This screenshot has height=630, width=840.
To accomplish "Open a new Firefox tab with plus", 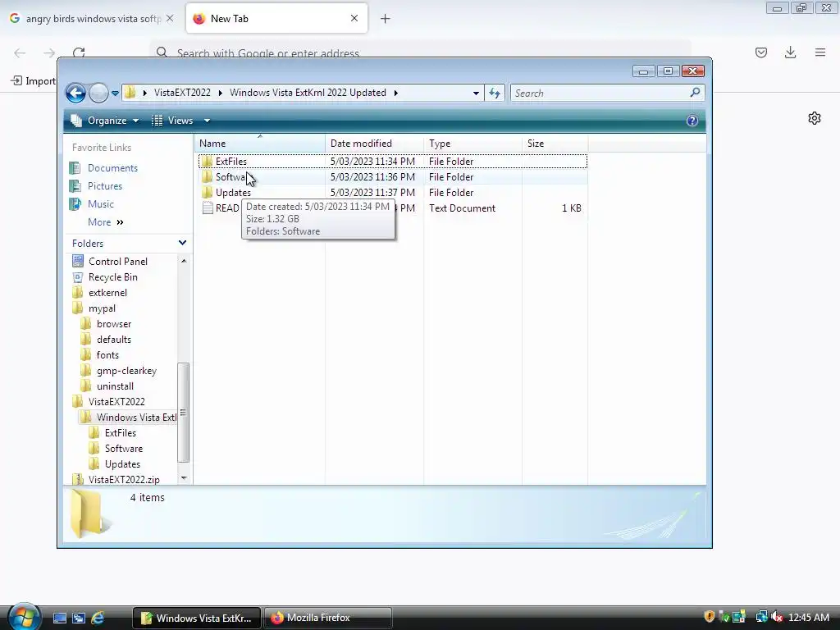I will tap(386, 19).
